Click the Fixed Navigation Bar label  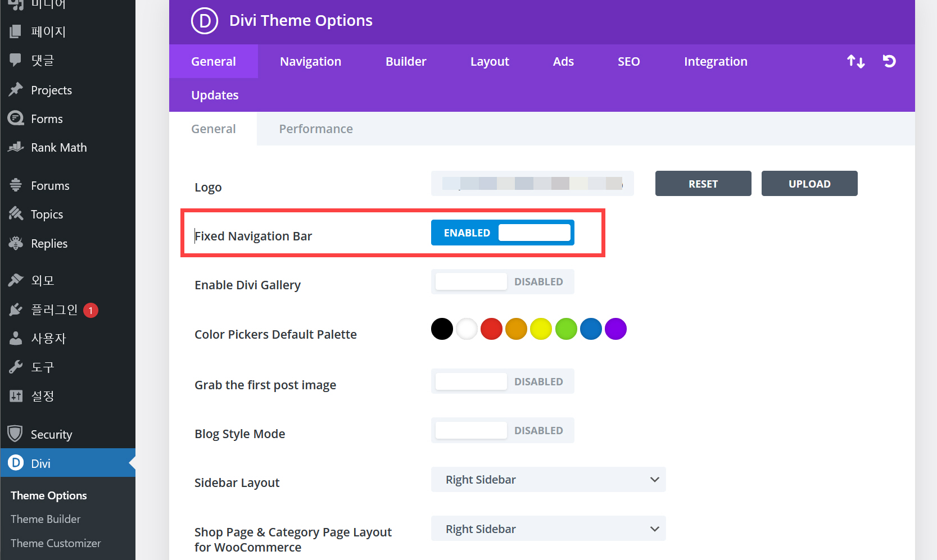[253, 236]
